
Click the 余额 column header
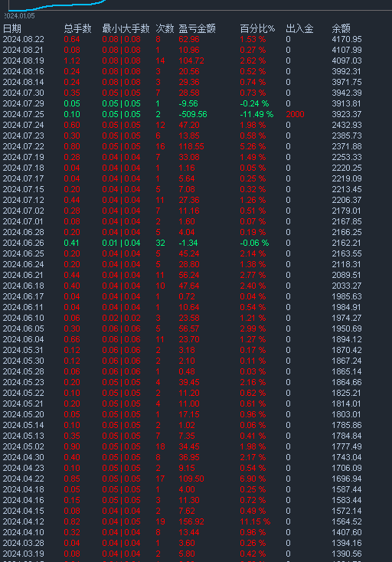[x=341, y=28]
